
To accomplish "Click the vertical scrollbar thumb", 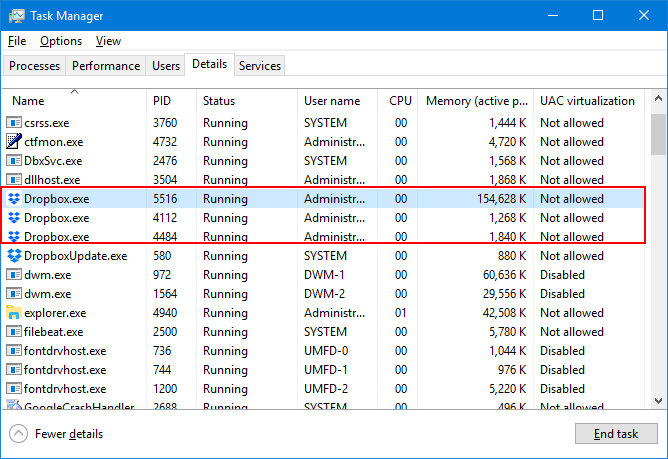I will click(658, 134).
